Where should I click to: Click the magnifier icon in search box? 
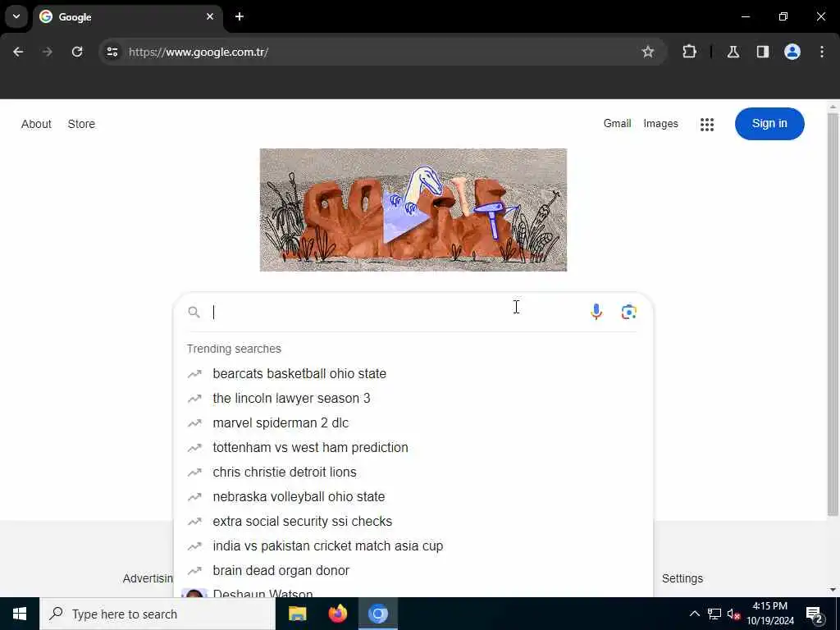(x=194, y=313)
